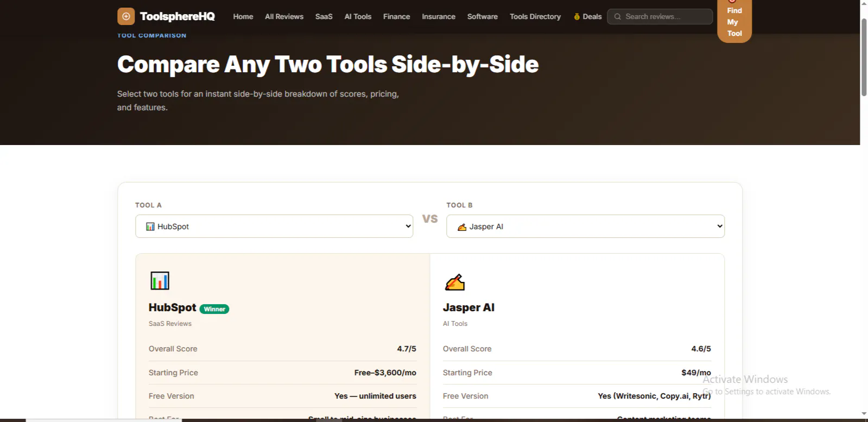Screen dimensions: 868x422
Task: Open the Software nav item
Action: coord(482,17)
